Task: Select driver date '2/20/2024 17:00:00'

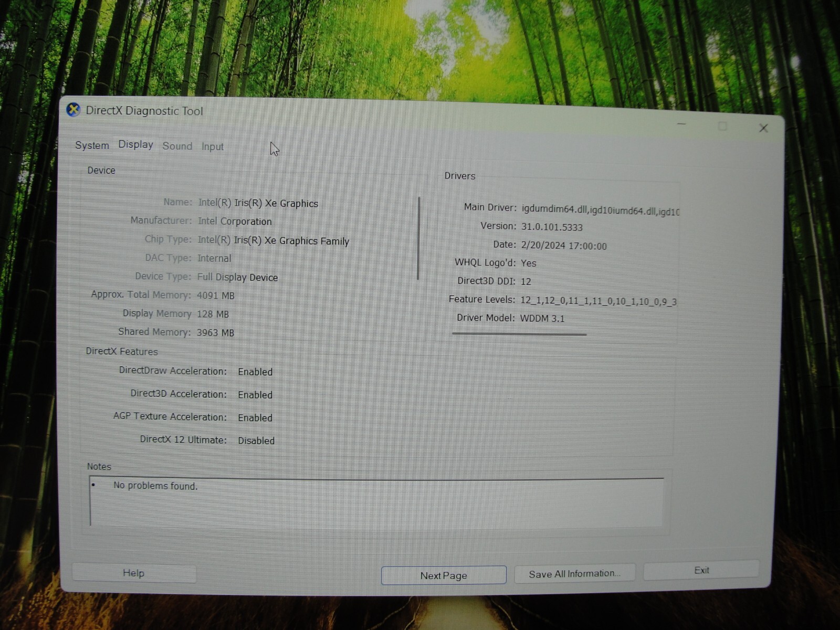Action: tap(564, 246)
